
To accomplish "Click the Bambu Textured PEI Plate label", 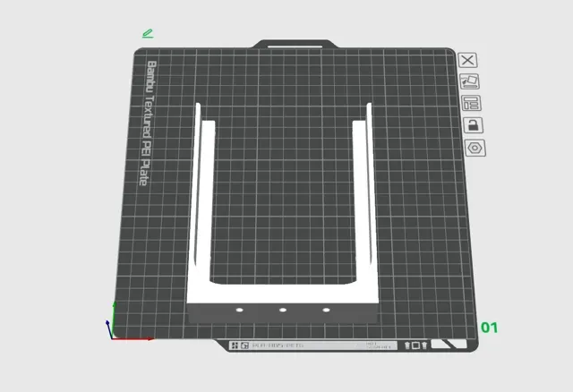I will coord(149,124).
